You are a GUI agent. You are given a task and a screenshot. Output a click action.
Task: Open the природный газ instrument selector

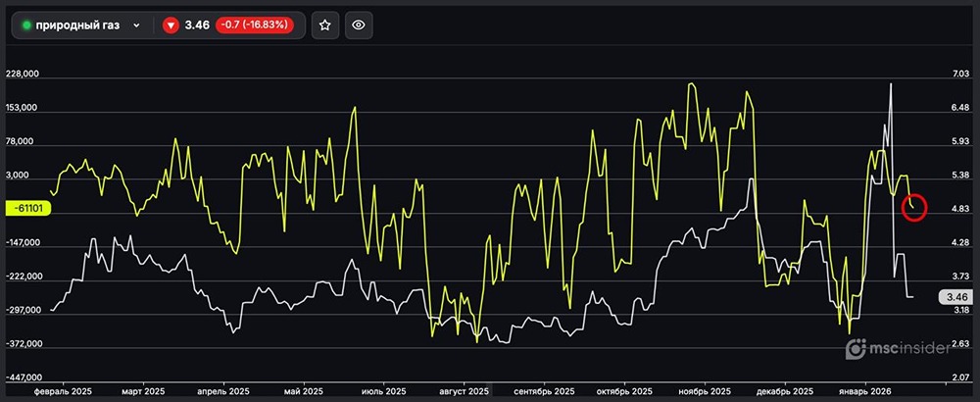(x=78, y=25)
